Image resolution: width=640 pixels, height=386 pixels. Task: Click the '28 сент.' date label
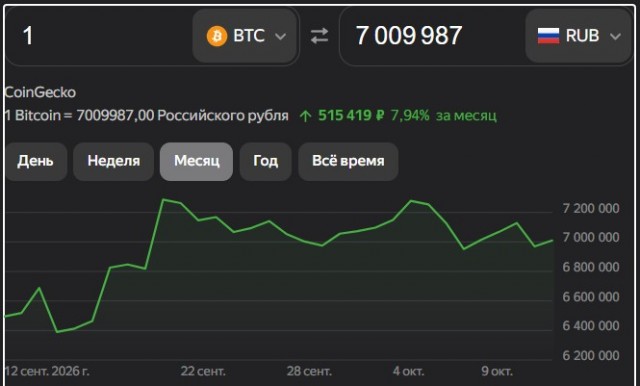pyautogui.click(x=309, y=372)
